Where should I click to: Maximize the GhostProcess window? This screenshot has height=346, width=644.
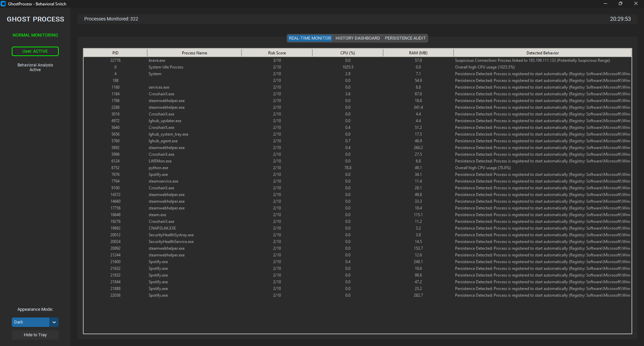620,4
